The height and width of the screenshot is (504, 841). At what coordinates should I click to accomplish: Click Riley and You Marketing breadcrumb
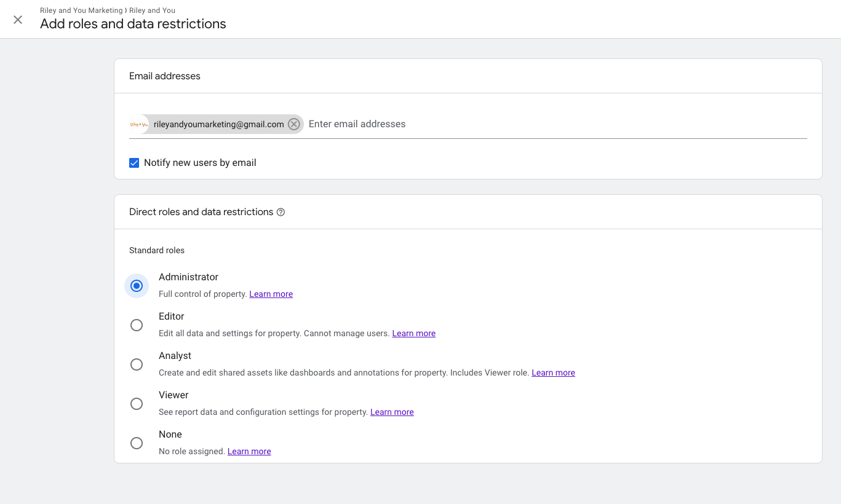(81, 10)
